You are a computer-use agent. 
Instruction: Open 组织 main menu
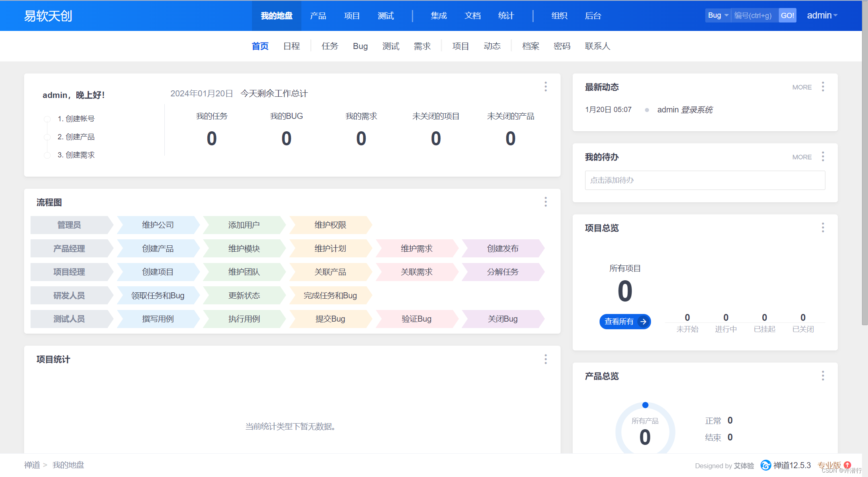559,16
